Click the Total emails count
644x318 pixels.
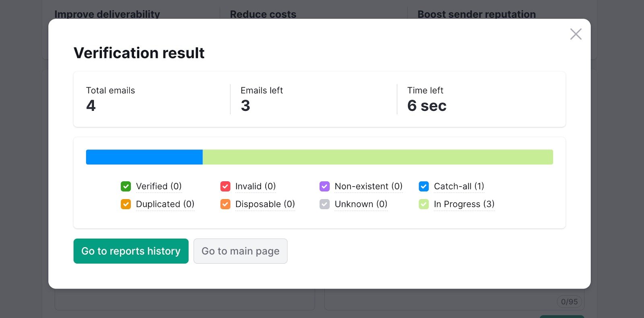(91, 106)
